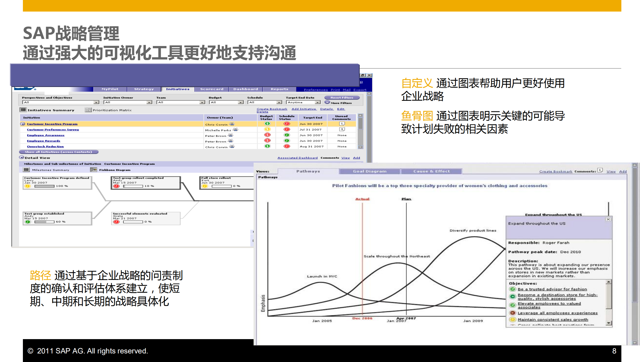Select the Initiatives Summary grid icon
The height and width of the screenshot is (362, 644).
pyautogui.click(x=23, y=110)
